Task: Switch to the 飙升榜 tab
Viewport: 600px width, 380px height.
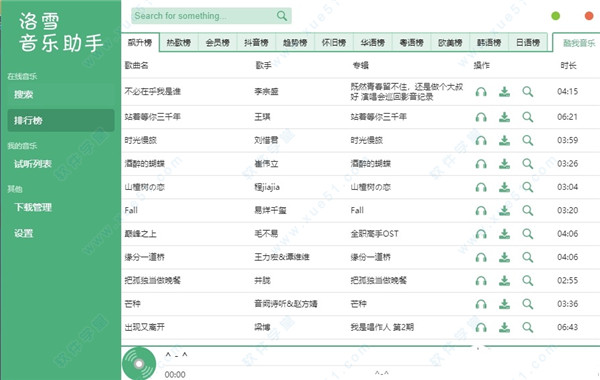Action: (140, 42)
